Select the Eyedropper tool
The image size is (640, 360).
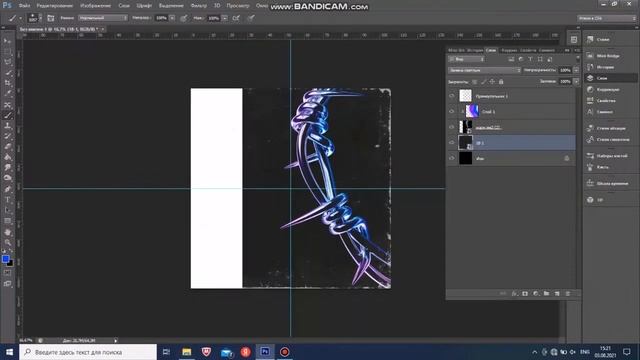pos(8,94)
